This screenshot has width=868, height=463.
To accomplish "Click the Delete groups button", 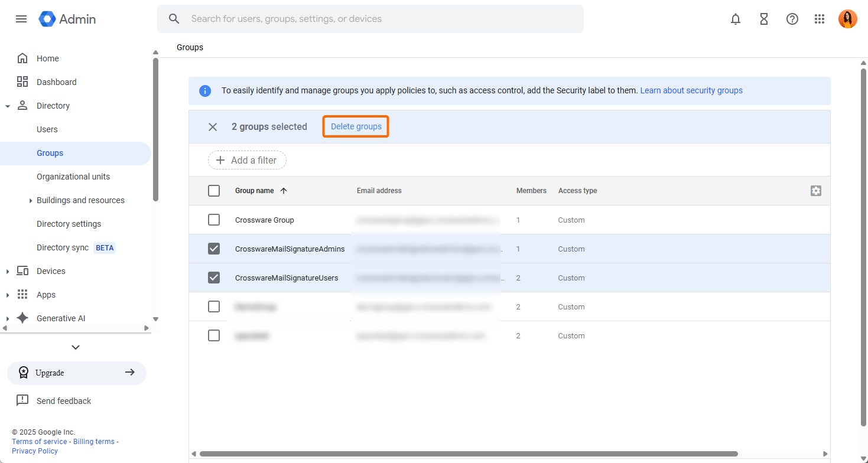I will 356,126.
